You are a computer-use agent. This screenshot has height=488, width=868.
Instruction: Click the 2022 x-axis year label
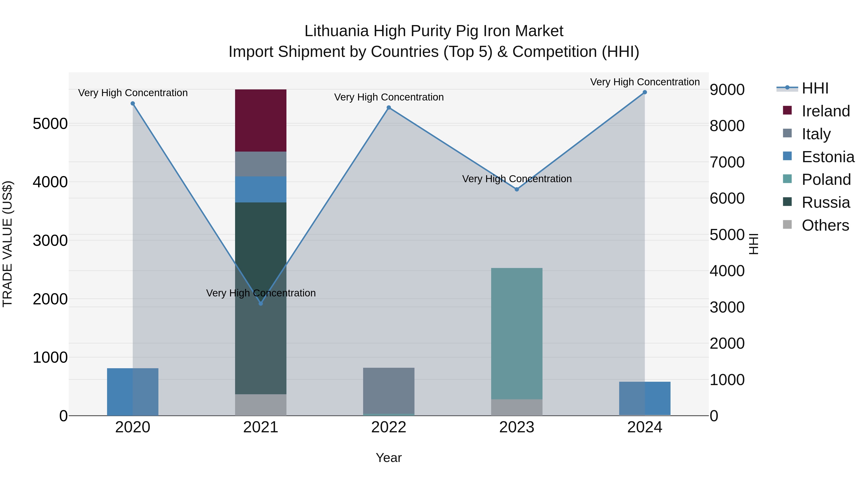tap(389, 427)
